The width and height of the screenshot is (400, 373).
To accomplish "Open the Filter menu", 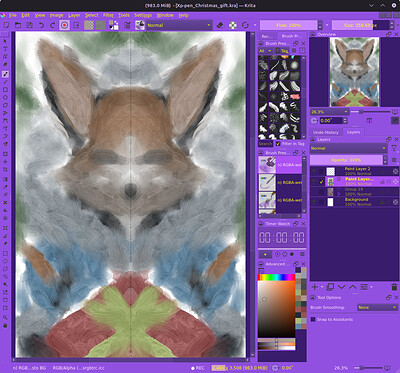I will [x=108, y=15].
